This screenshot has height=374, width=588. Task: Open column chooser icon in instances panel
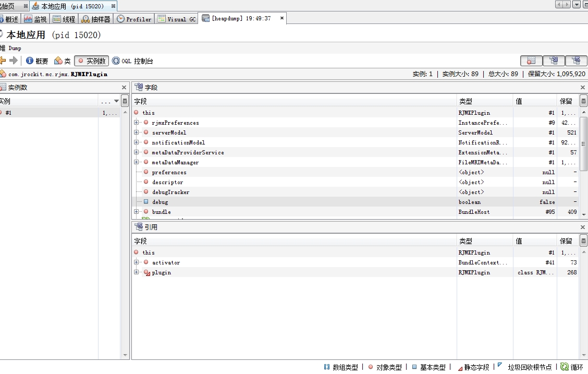(x=125, y=101)
